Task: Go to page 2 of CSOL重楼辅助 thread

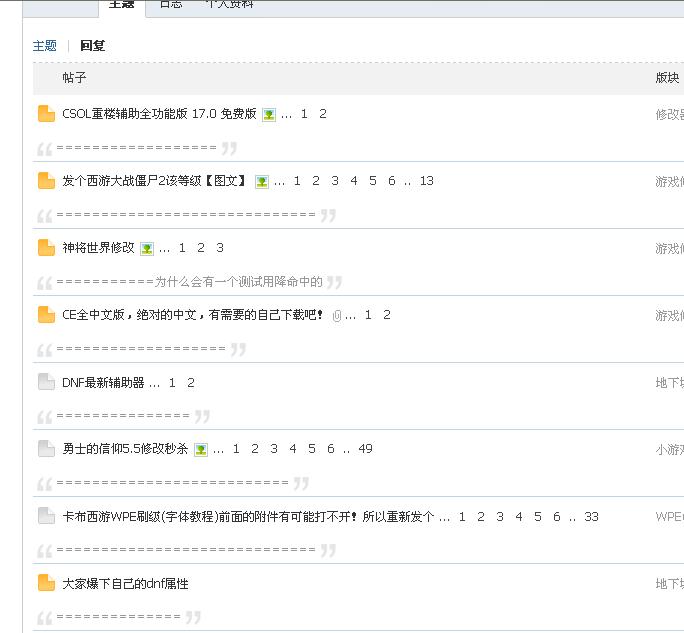Action: [x=323, y=114]
